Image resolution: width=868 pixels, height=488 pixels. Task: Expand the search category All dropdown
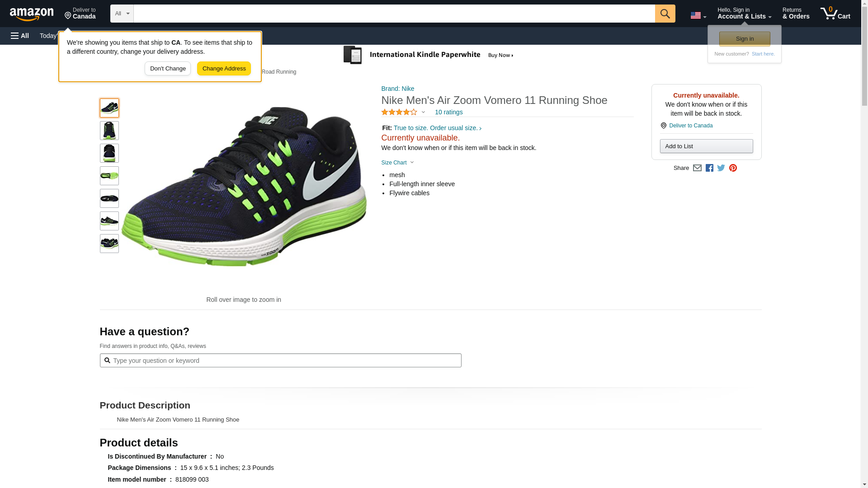click(x=122, y=14)
